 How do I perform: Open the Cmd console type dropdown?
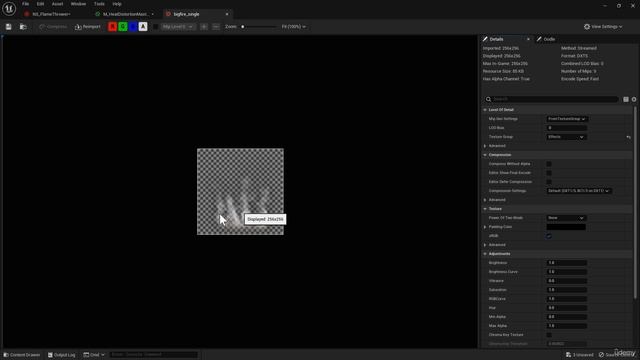[94, 355]
